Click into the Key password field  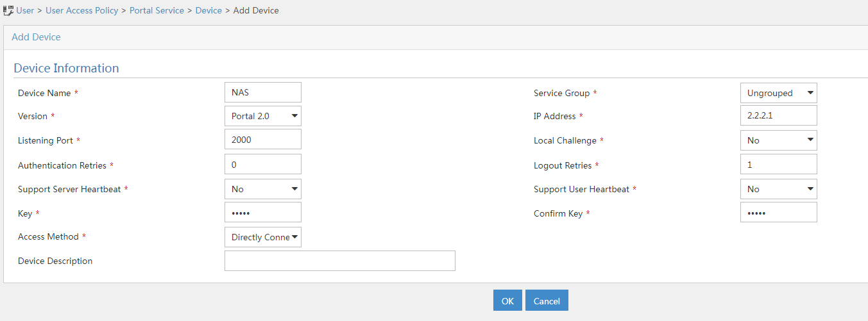[263, 212]
